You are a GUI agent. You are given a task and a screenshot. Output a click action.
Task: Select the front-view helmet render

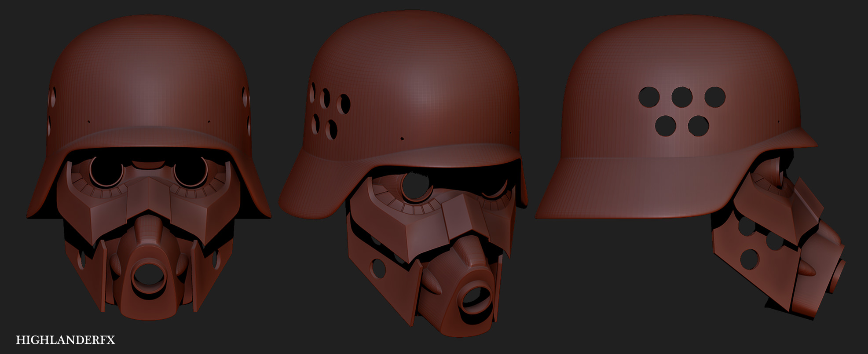149,167
